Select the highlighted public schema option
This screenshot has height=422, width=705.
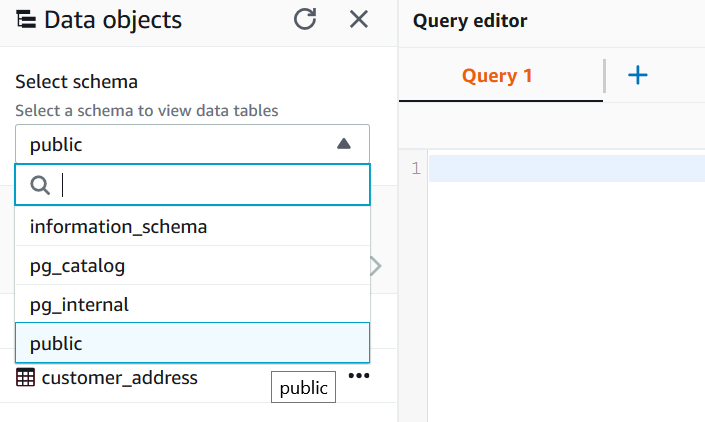pos(56,343)
